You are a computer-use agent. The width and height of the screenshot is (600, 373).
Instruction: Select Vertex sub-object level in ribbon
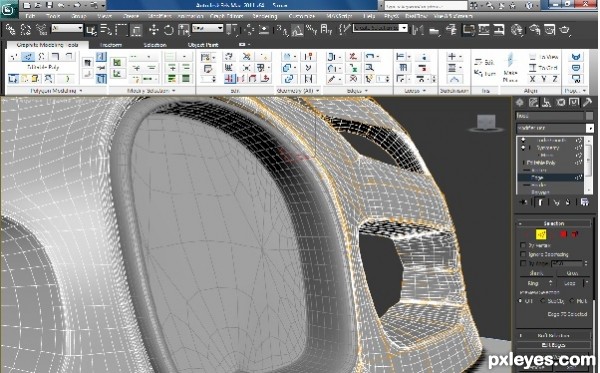coord(14,57)
